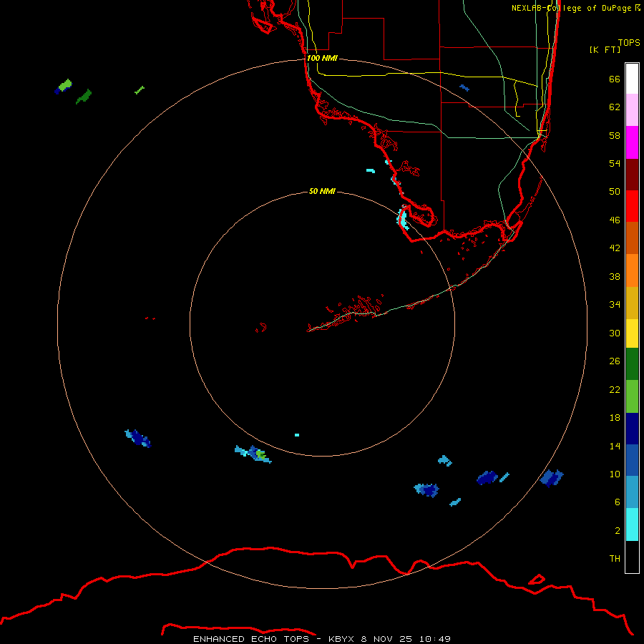Click the legend value 14
Viewport: 644px width, 644px height.
tap(615, 446)
